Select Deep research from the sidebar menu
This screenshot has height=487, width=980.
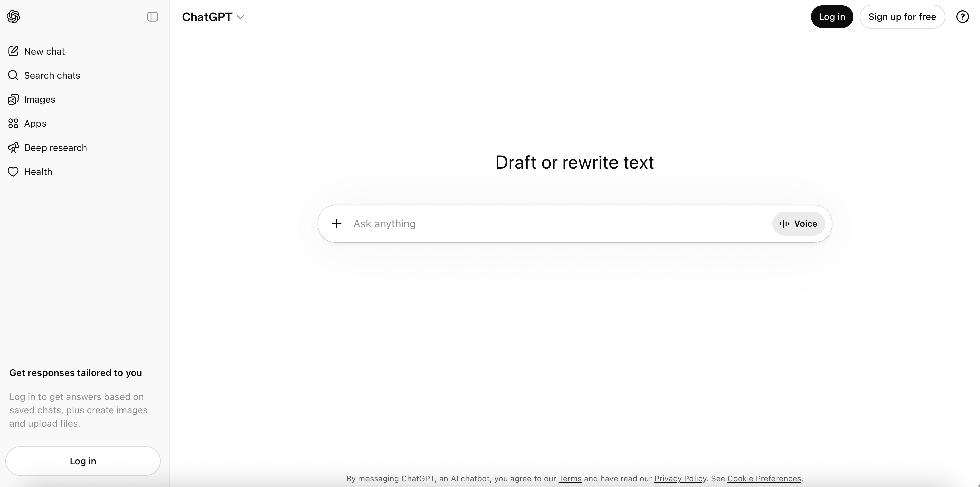(x=55, y=148)
